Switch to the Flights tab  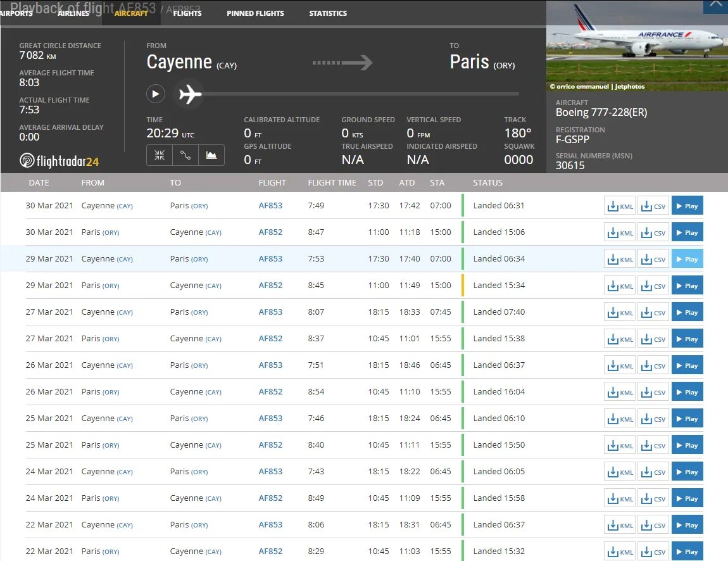(187, 13)
